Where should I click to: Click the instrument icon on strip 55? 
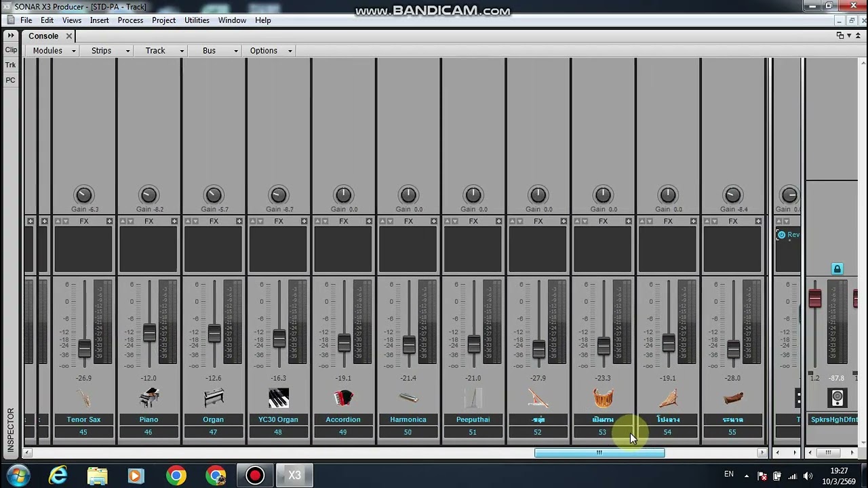[732, 398]
